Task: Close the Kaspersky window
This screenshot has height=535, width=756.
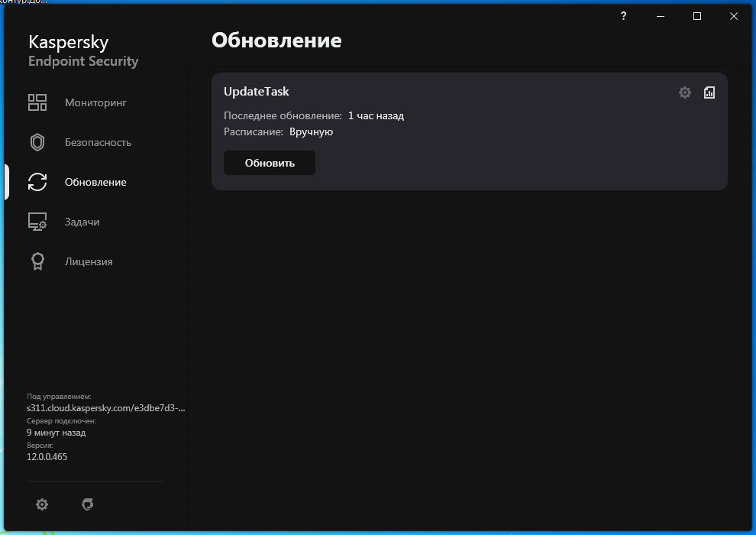Action: coord(734,16)
